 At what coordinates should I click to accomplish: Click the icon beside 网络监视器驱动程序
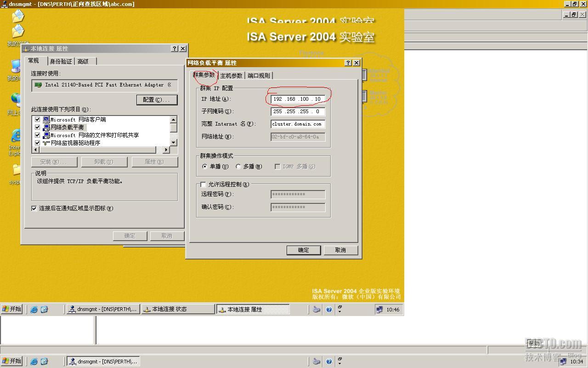pos(46,143)
